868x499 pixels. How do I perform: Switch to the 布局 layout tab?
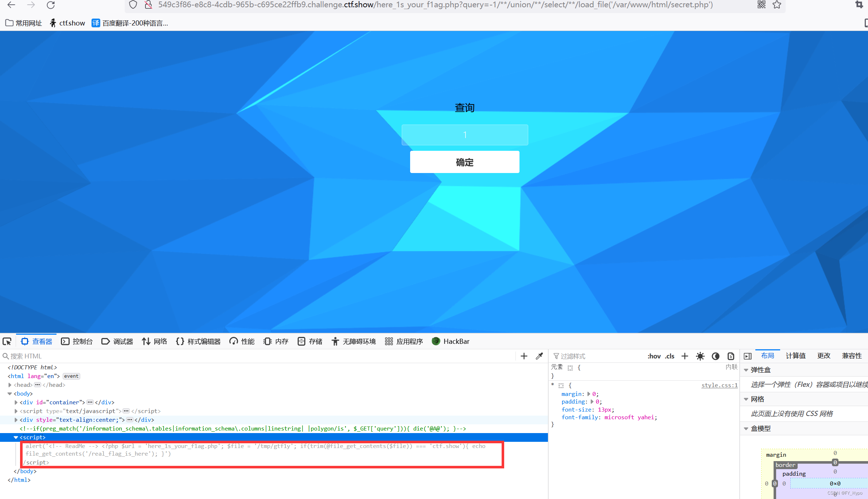click(x=768, y=356)
